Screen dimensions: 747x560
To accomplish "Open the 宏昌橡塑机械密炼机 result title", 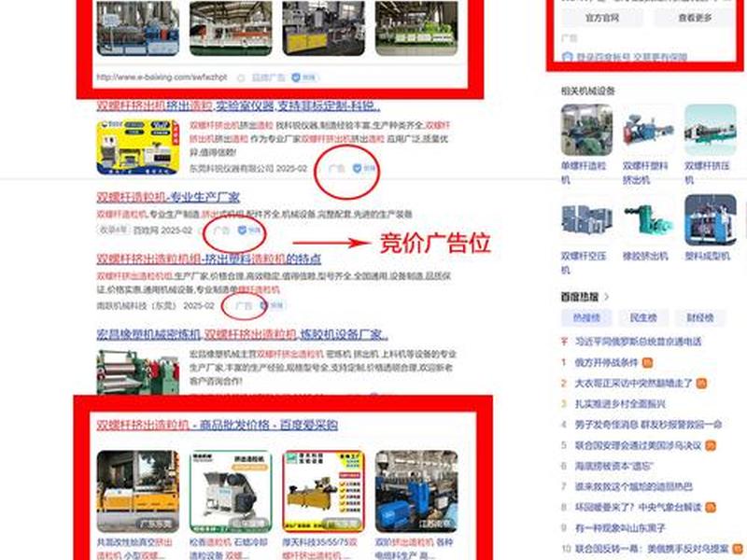I will [x=242, y=335].
